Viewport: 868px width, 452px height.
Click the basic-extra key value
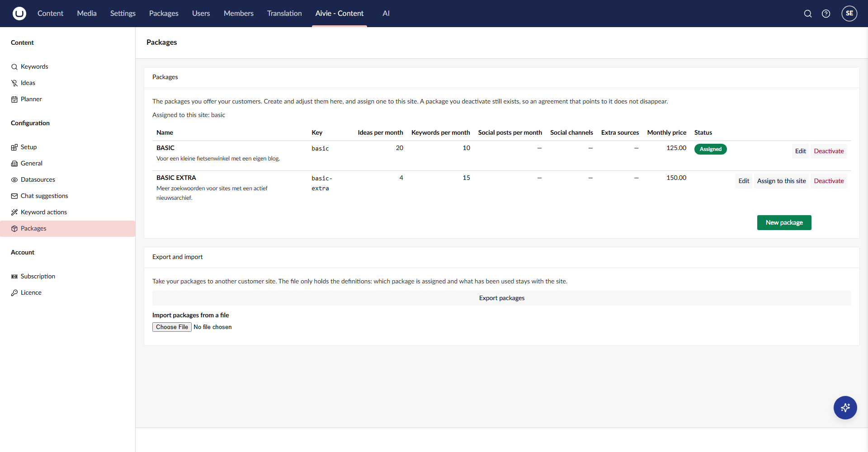click(x=322, y=183)
